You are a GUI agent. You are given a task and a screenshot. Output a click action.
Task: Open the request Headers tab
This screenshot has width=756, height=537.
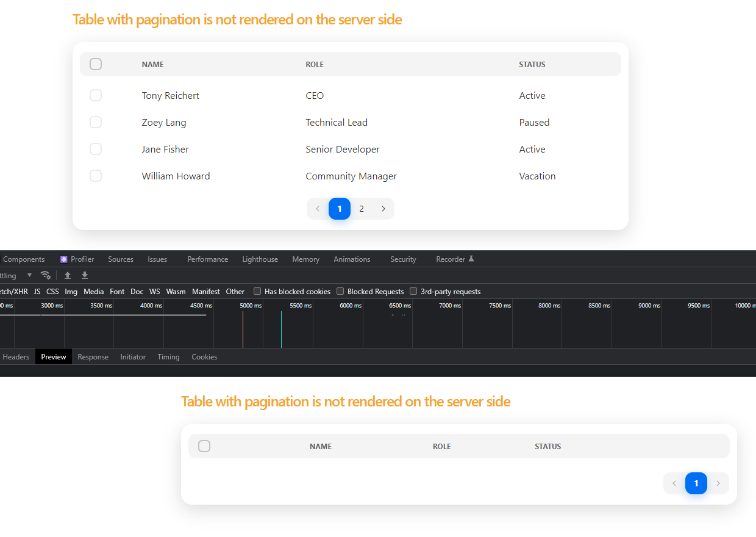[x=16, y=357]
